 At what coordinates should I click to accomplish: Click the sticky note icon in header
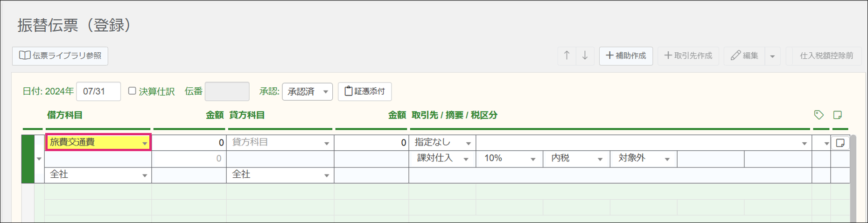pyautogui.click(x=837, y=115)
